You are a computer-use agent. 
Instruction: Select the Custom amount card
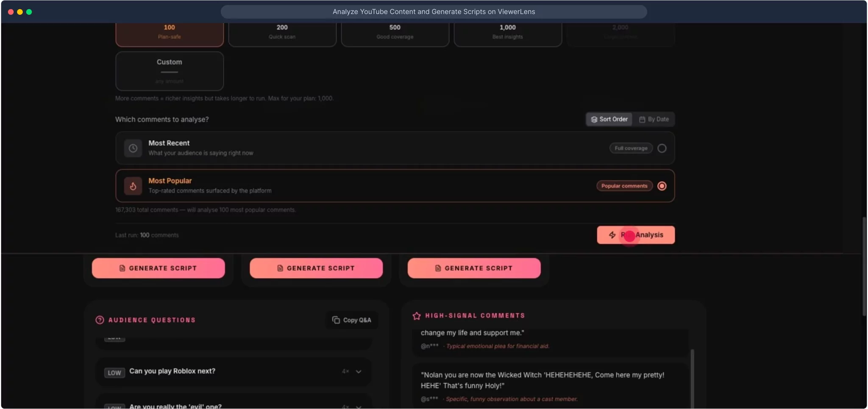[170, 71]
